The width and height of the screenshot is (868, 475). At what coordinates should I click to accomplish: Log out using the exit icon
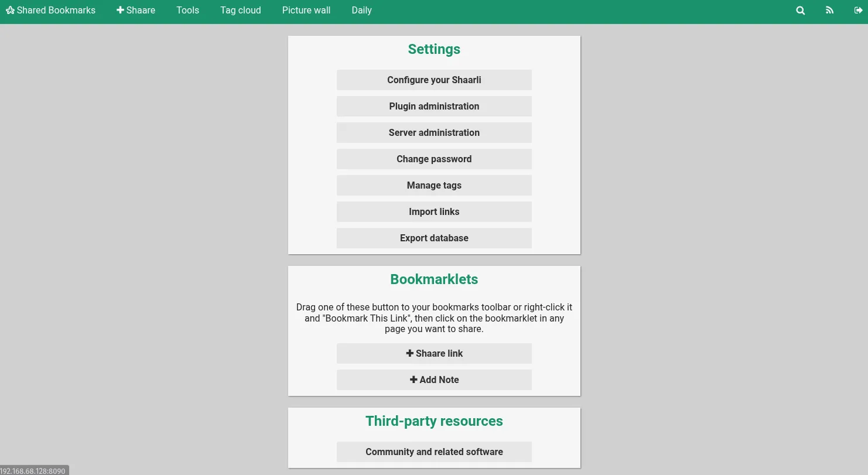[859, 10]
